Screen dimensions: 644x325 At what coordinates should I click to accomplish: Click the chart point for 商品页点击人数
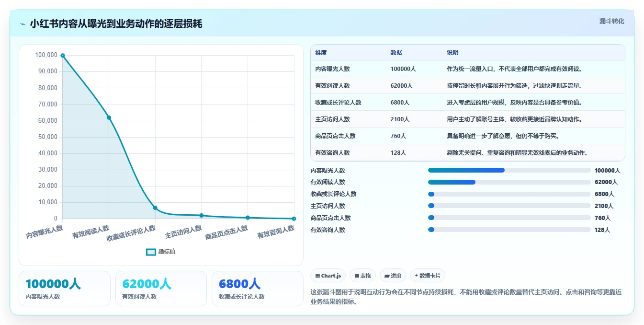click(248, 218)
